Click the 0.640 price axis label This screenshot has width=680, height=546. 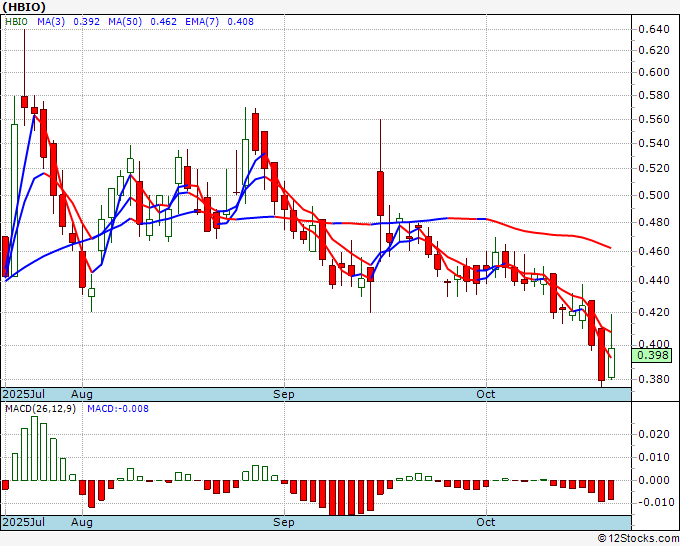(x=654, y=28)
